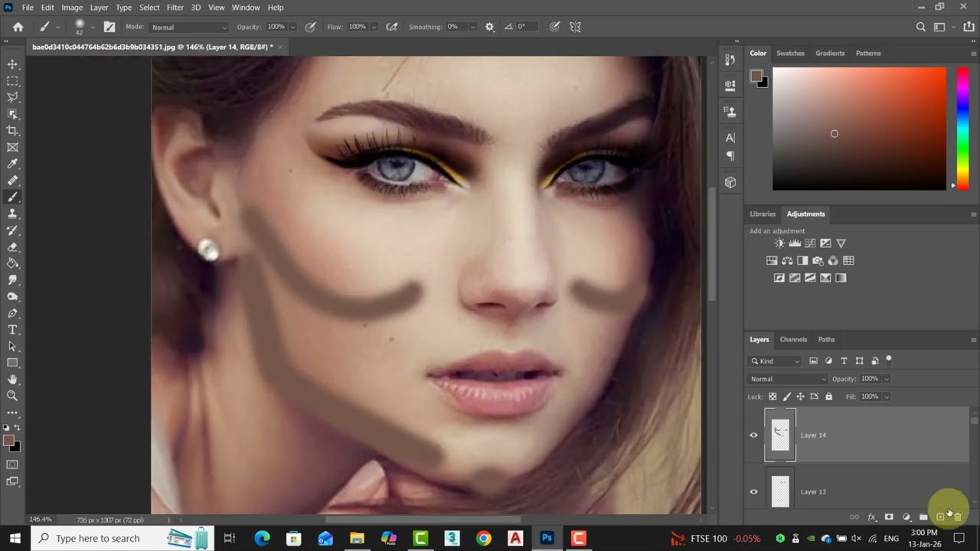
Task: Pick a color in the color field
Action: 859,129
